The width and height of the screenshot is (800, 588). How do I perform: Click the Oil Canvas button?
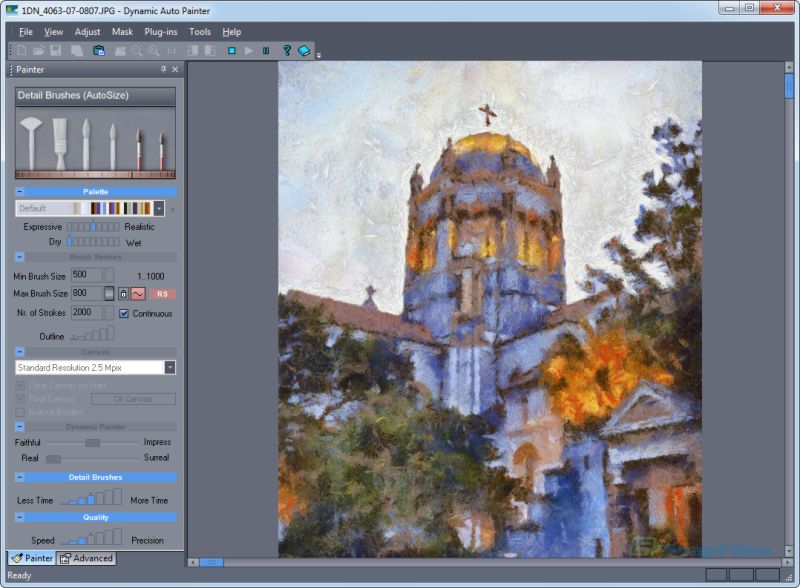click(135, 398)
